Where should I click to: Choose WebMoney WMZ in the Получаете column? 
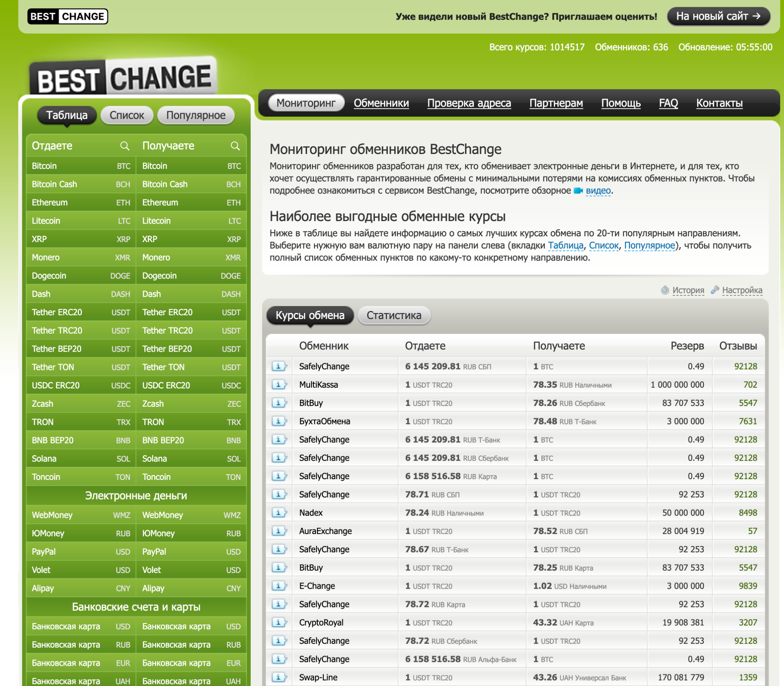(191, 515)
